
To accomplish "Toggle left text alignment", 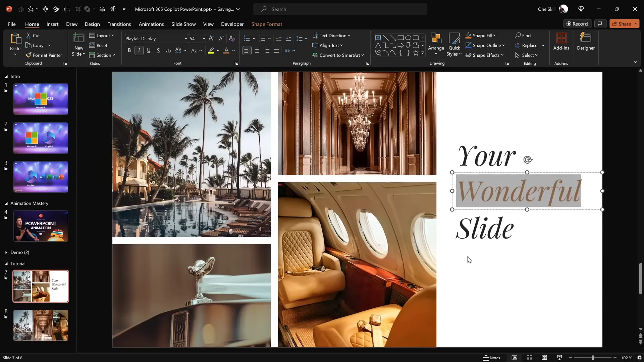I will [247, 51].
